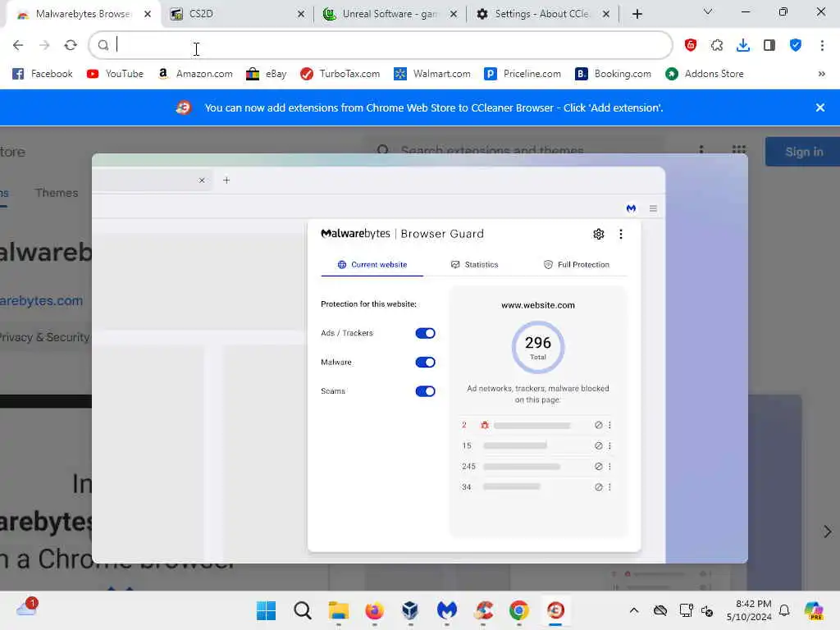This screenshot has height=630, width=840.
Task: Launch Firefox from the taskbar
Action: [374, 610]
